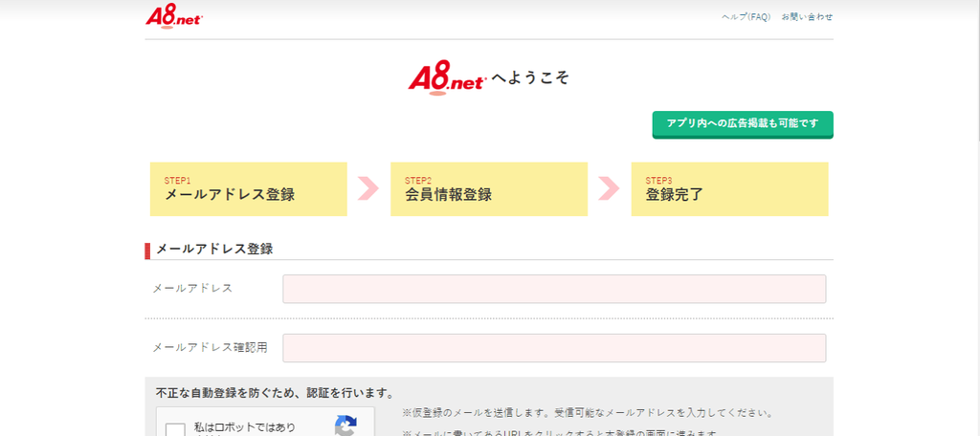Click the メールアドレス field label

pyautogui.click(x=192, y=289)
